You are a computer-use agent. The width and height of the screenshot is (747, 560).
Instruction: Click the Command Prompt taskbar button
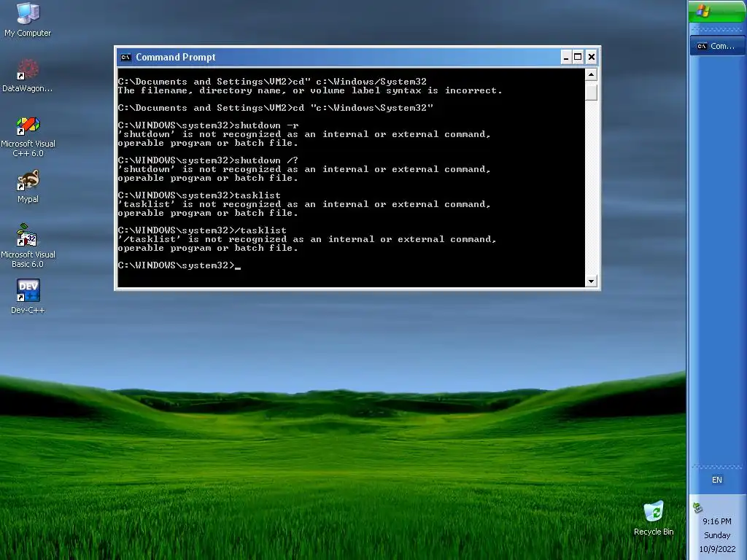click(x=717, y=46)
